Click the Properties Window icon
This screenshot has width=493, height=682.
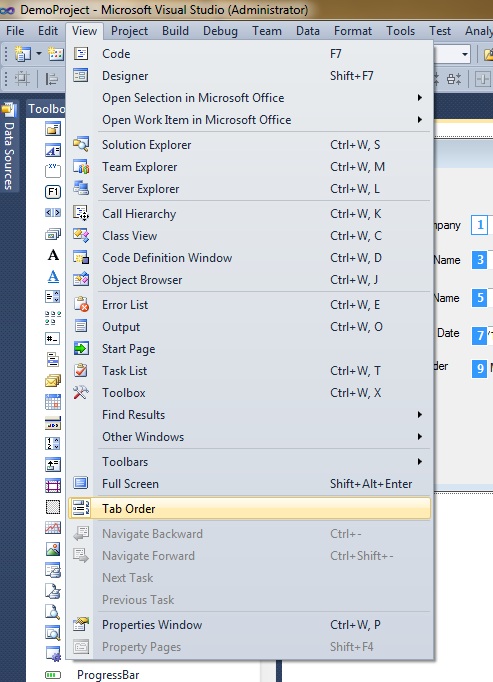[81, 625]
